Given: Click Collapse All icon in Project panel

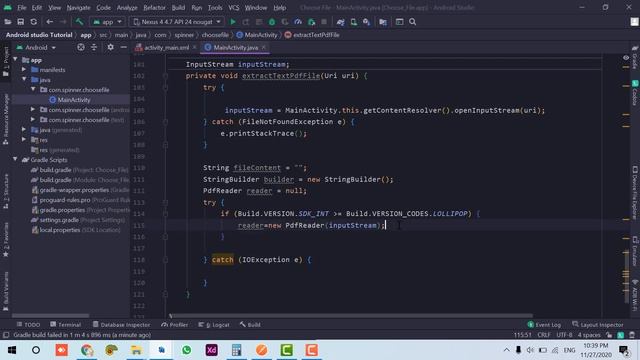Looking at the screenshot, I should pyautogui.click(x=94, y=47).
